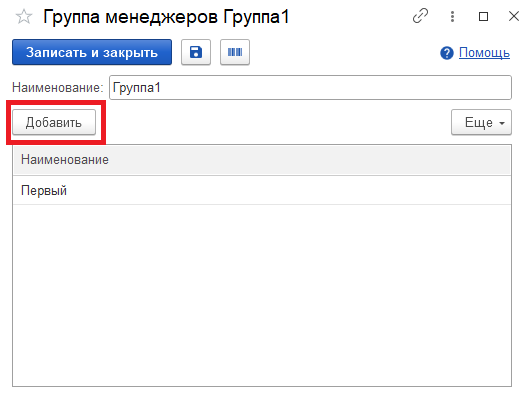Select the Первый row in the table
The height and width of the screenshot is (394, 531).
(262, 190)
